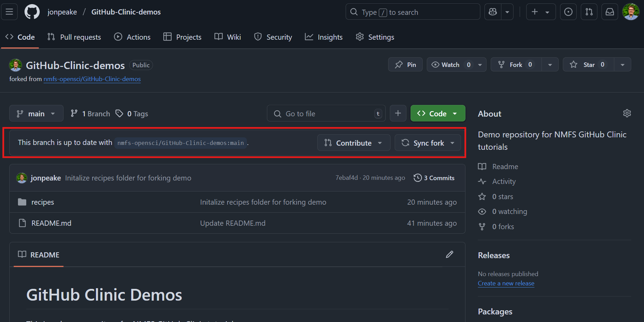
Task: Open the green Code dropdown
Action: tap(438, 114)
